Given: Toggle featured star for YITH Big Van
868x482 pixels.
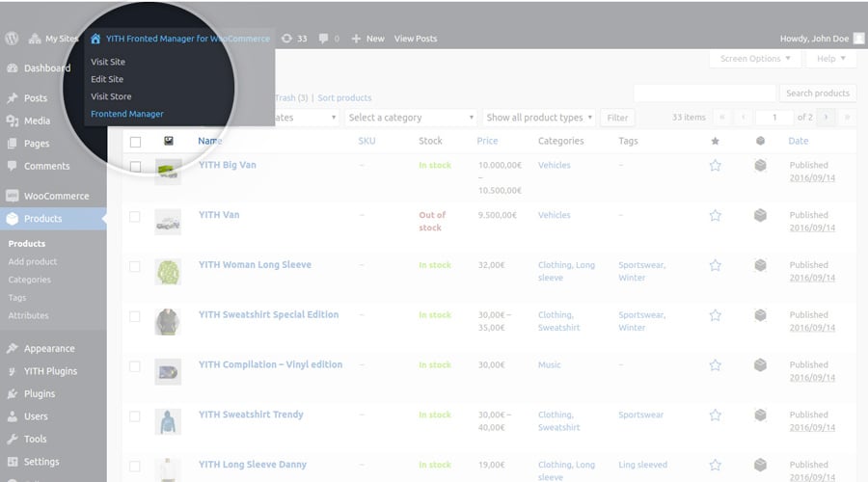Looking at the screenshot, I should point(716,165).
